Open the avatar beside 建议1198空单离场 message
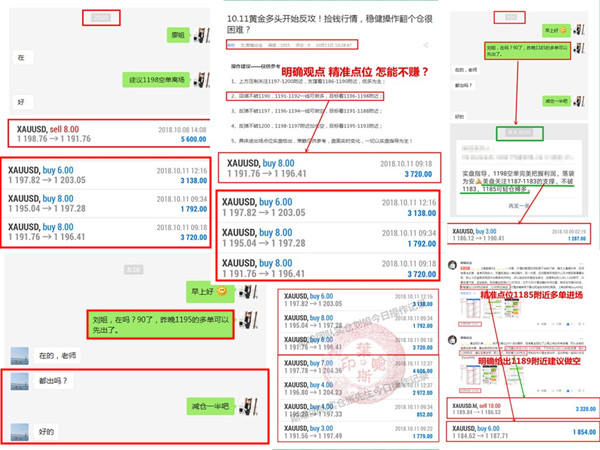The width and height of the screenshot is (600, 450). (x=201, y=80)
